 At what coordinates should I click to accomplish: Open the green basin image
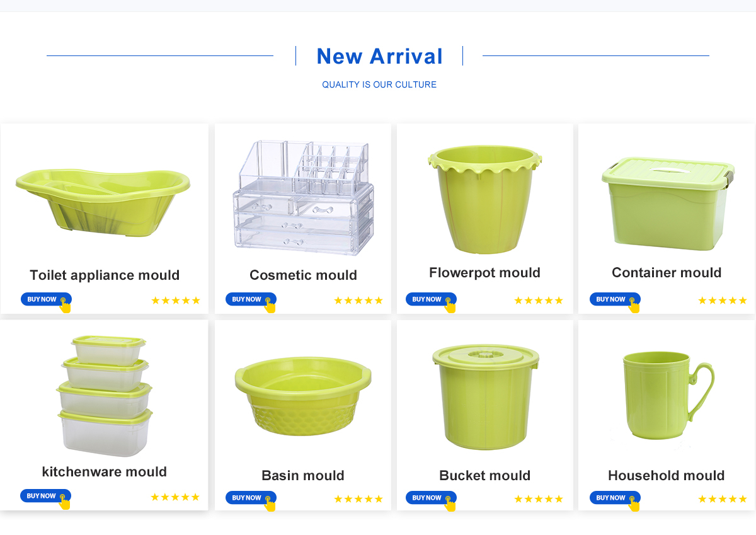point(303,396)
